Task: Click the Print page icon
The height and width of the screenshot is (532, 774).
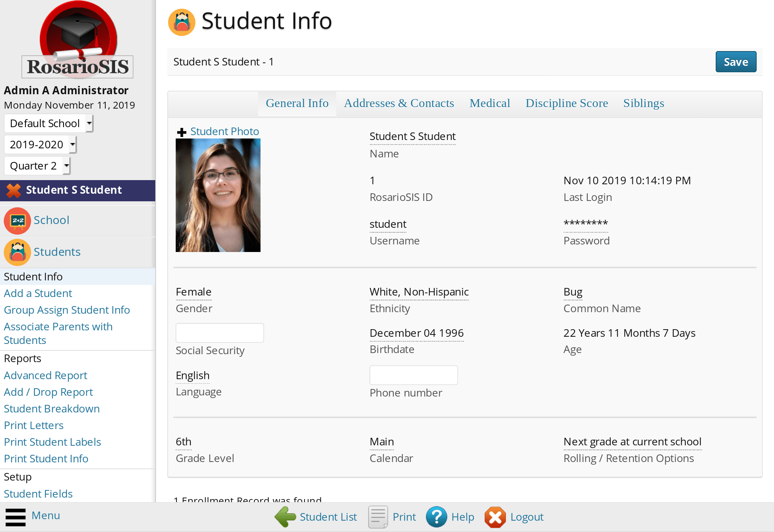Action: [378, 517]
